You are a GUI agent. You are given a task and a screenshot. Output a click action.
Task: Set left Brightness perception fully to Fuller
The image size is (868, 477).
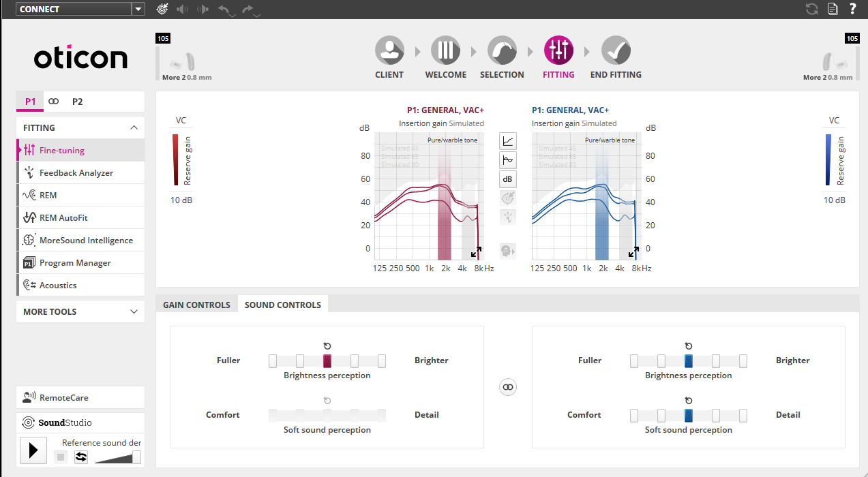pos(273,361)
